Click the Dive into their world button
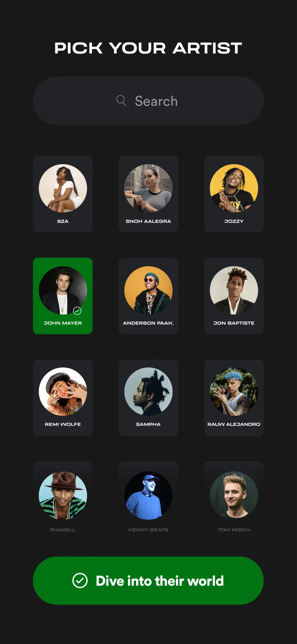The width and height of the screenshot is (297, 644). pyautogui.click(x=148, y=581)
